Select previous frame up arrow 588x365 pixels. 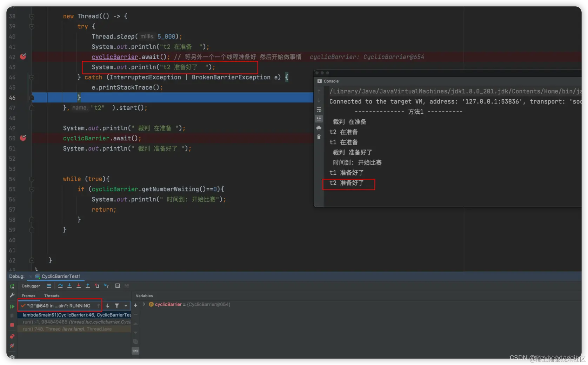pos(99,306)
